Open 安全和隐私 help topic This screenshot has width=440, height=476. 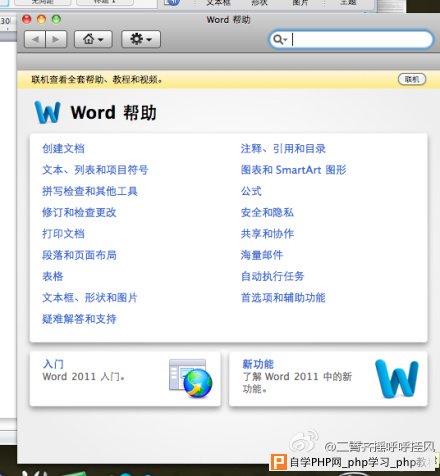coord(267,212)
